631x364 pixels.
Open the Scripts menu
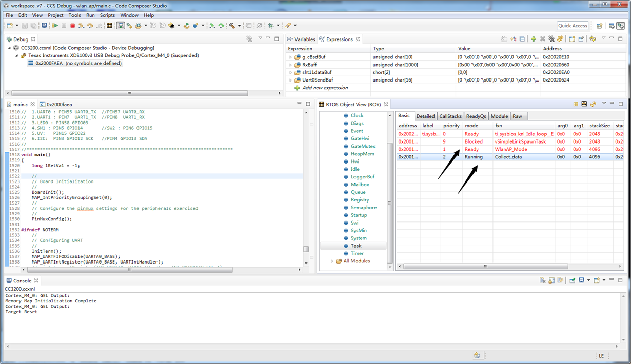pyautogui.click(x=107, y=15)
